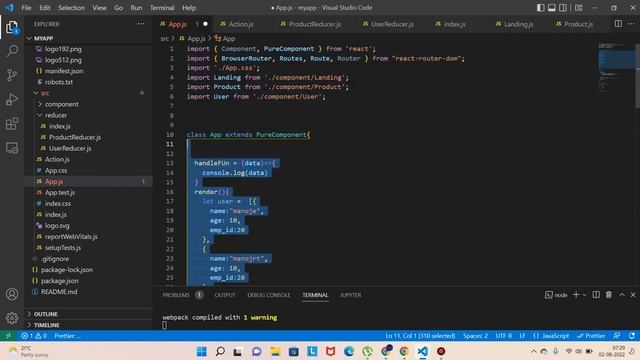This screenshot has width=640, height=360.
Task: Open the Edit menu
Action: (44, 8)
